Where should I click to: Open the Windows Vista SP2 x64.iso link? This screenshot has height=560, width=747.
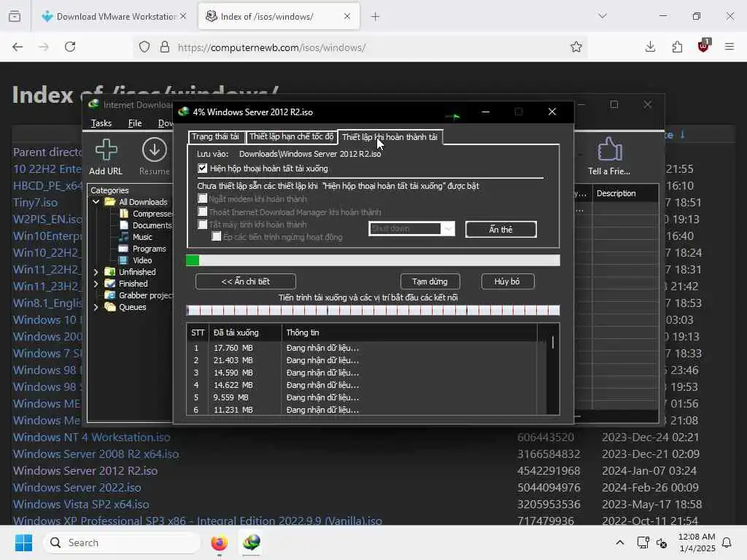coord(81,505)
